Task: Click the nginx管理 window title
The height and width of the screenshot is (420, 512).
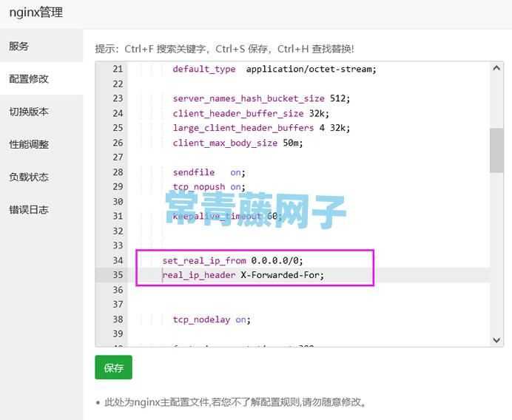Action: (36, 13)
